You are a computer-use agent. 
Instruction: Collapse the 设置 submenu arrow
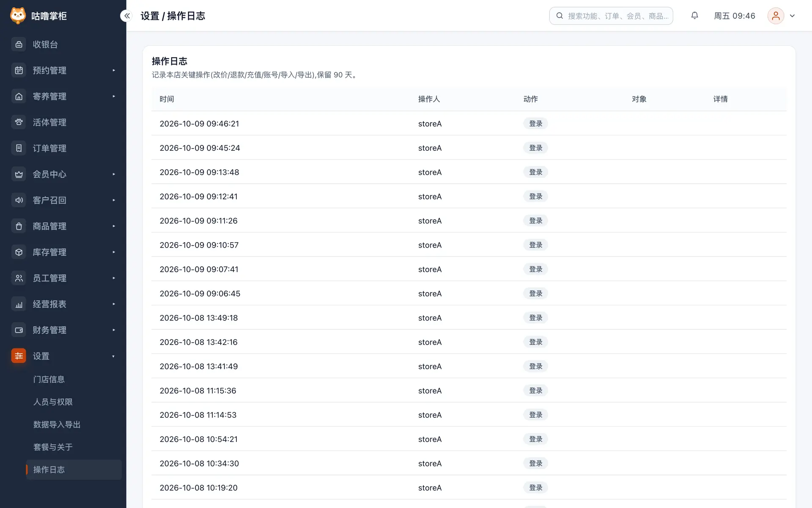click(x=113, y=356)
